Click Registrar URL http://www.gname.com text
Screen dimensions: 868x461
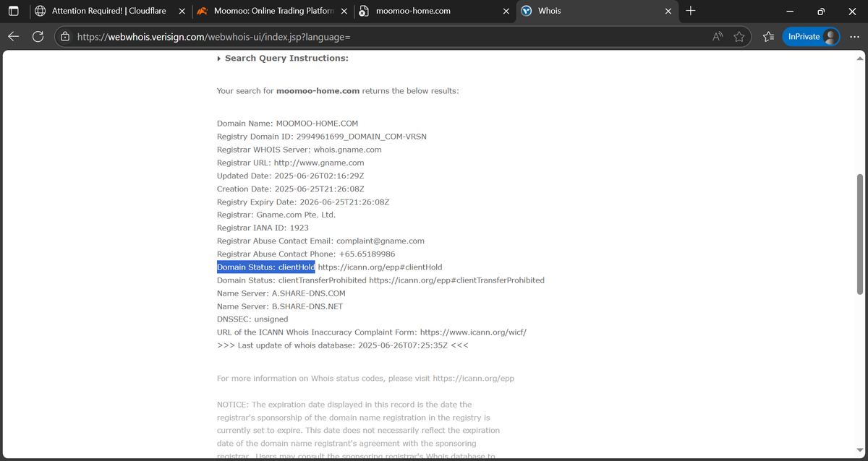pyautogui.click(x=318, y=163)
